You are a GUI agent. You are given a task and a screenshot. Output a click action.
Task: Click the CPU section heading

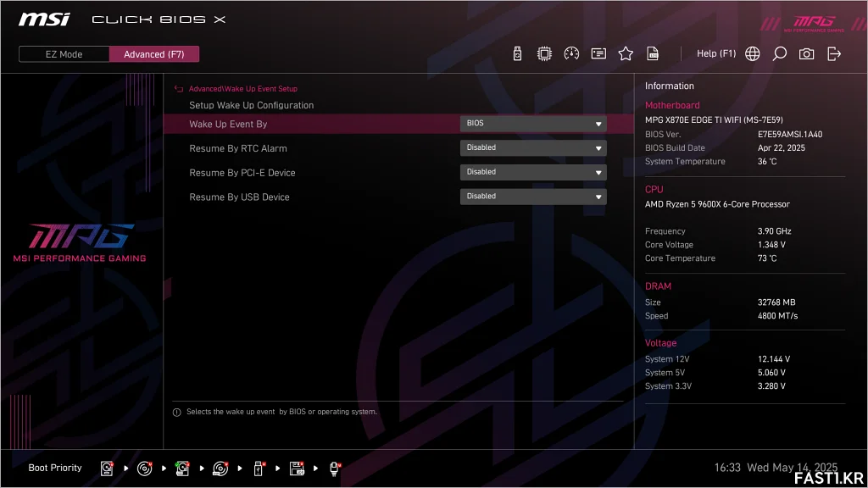(654, 189)
